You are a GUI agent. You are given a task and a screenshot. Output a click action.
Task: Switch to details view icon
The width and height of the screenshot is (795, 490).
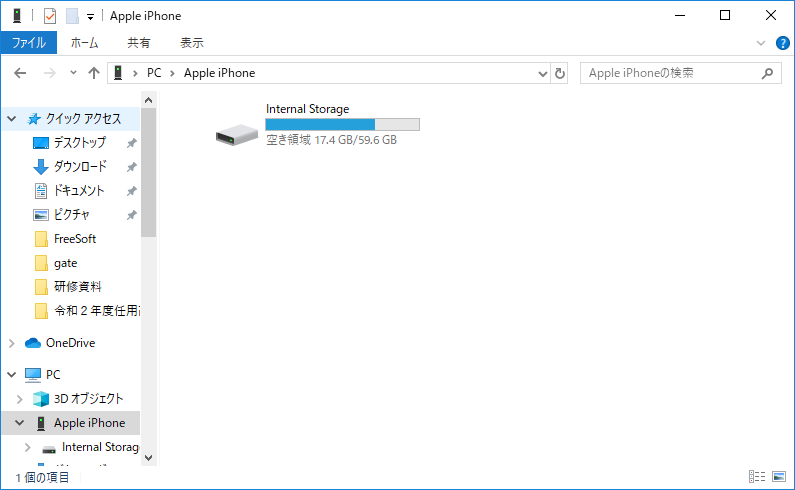pos(756,476)
